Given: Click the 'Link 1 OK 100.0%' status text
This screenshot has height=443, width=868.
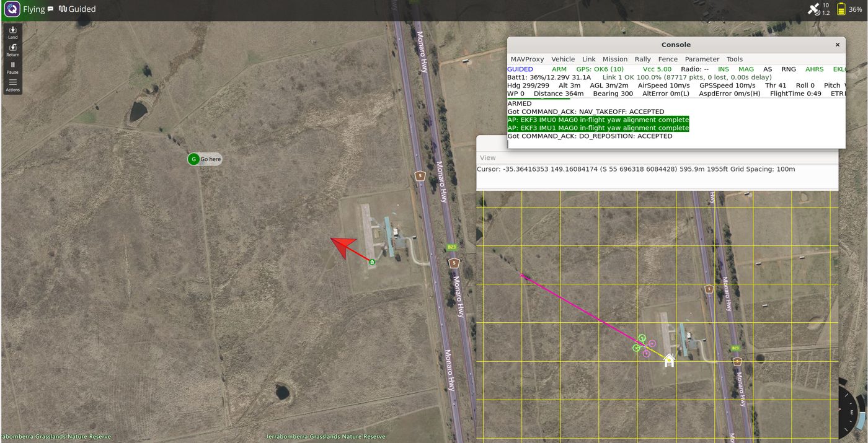Looking at the screenshot, I should (633, 77).
